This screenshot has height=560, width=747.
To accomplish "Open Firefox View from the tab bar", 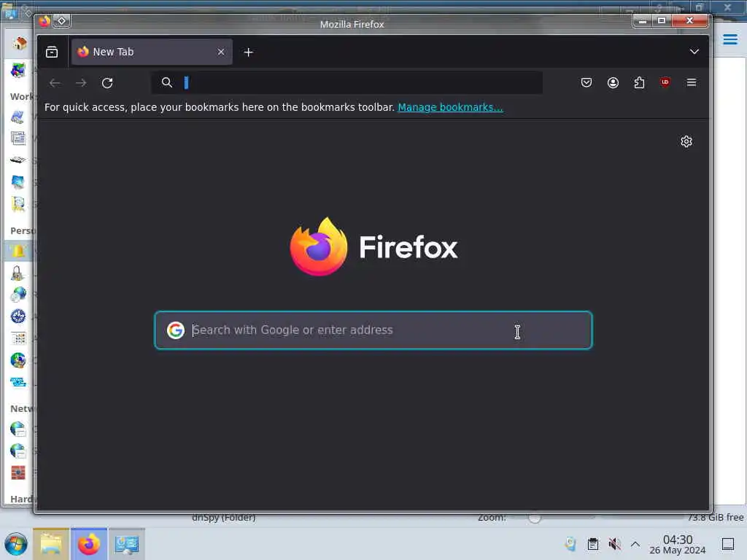I will (x=52, y=52).
